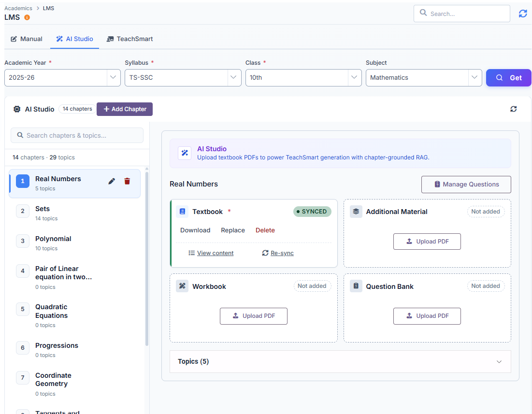Click the 14 chapters count pill
The width and height of the screenshot is (532, 414).
pyautogui.click(x=77, y=109)
